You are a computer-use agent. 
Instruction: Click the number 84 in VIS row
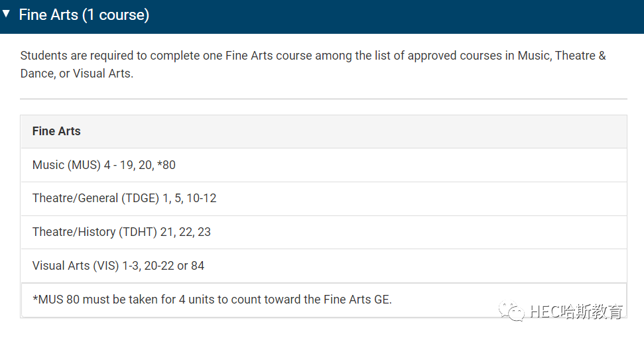pyautogui.click(x=198, y=266)
